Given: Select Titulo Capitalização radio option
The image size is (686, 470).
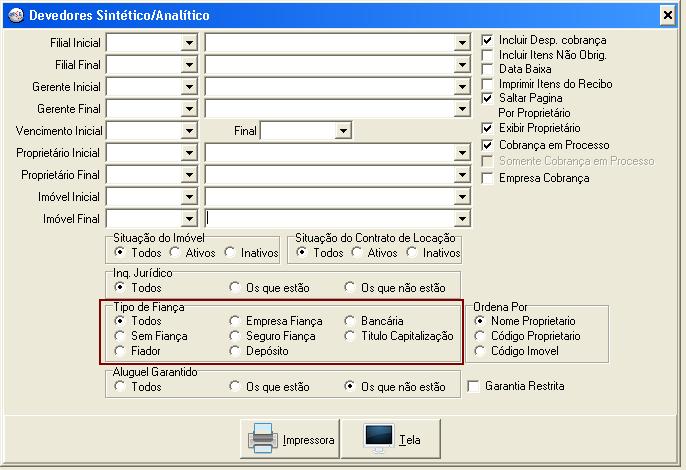Looking at the screenshot, I should (x=350, y=336).
